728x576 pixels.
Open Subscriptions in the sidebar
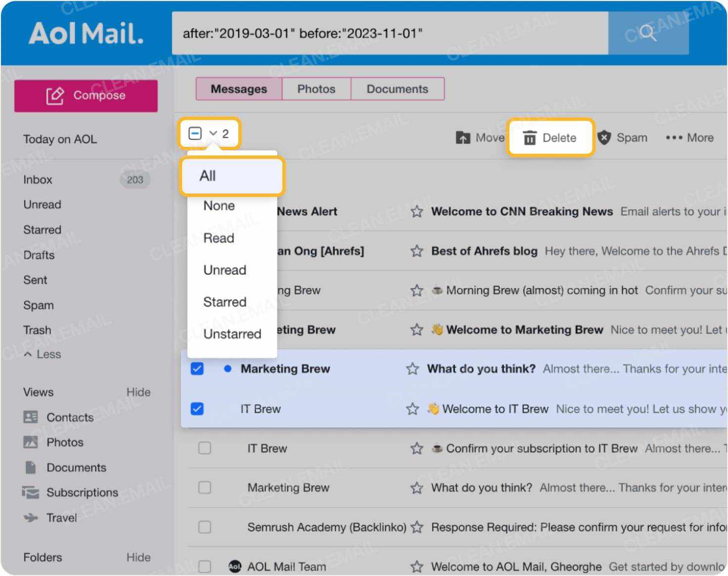[x=82, y=492]
